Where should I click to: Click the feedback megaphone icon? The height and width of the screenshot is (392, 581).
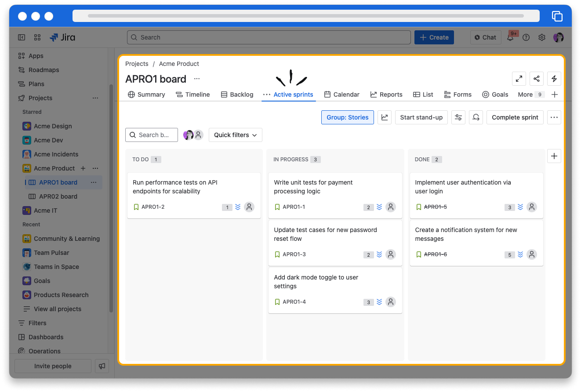tap(102, 366)
